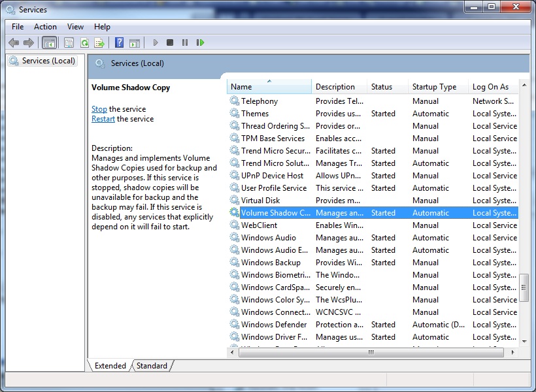Open the File menu

click(x=18, y=27)
